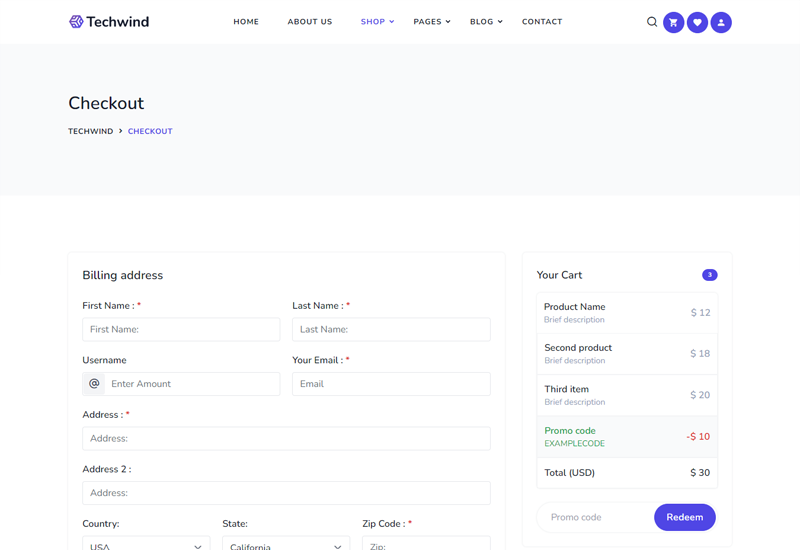Click the Total (USD) row
This screenshot has width=800, height=550.
pyautogui.click(x=627, y=473)
